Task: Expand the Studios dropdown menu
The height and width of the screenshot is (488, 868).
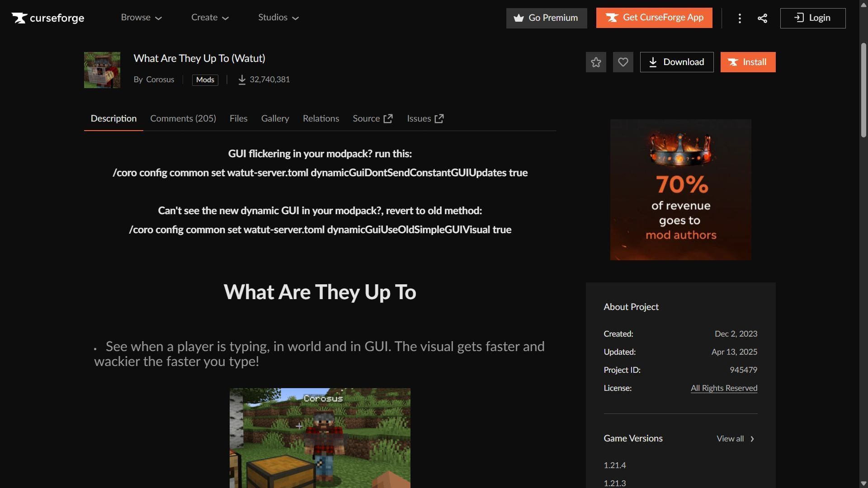Action: [278, 18]
